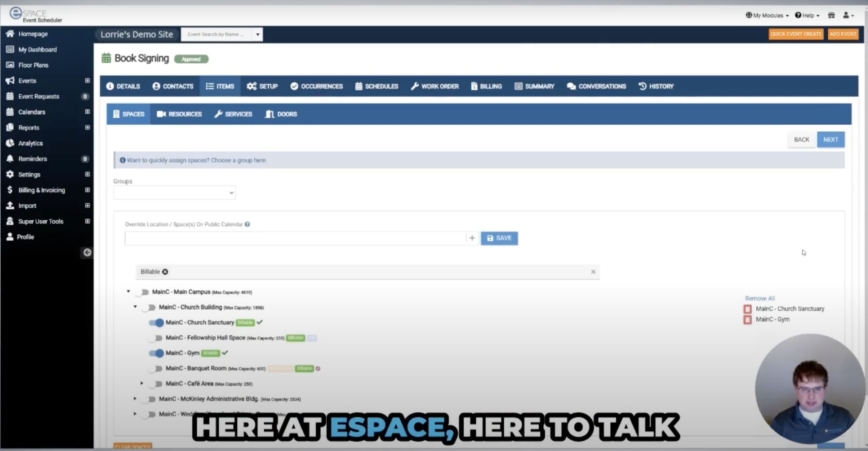Viewport: 868px width, 451px height.
Task: Click the Settings gear icon in sidebar
Action: pos(10,174)
